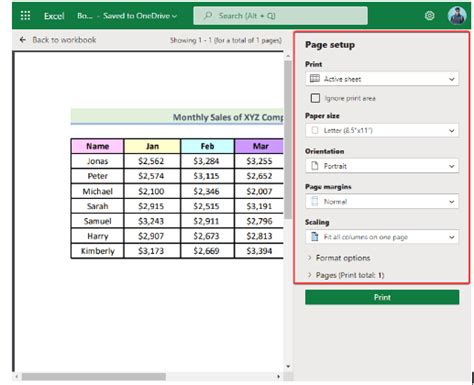Viewport: 474px width, 385px height.
Task: Go Back to workbook
Action: 58,40
